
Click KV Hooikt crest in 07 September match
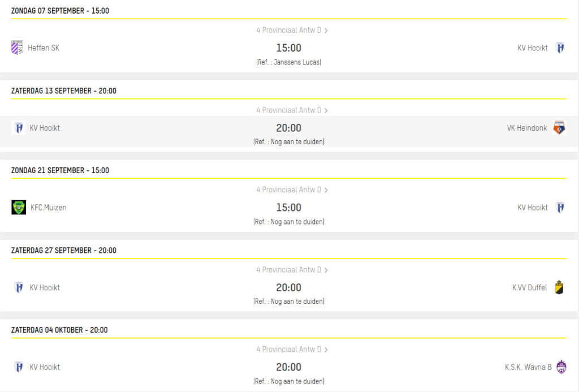(560, 48)
